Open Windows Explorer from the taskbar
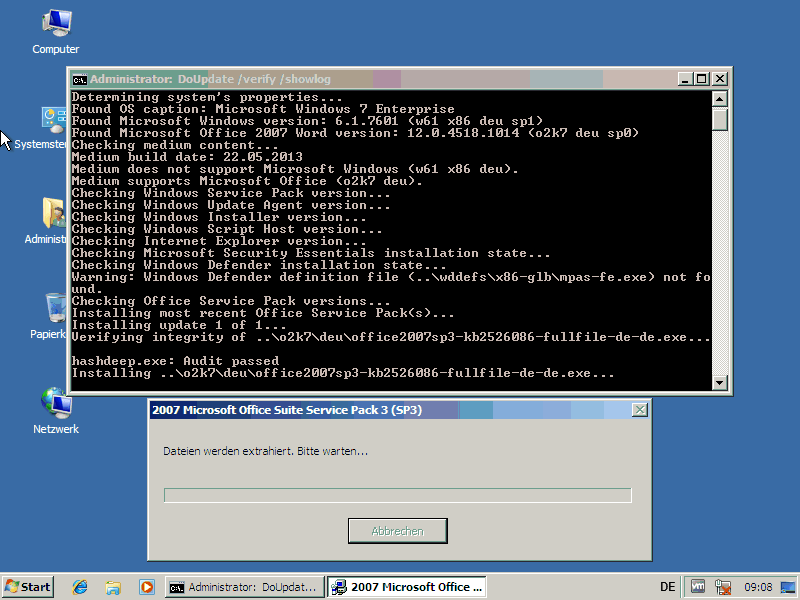 (113, 587)
